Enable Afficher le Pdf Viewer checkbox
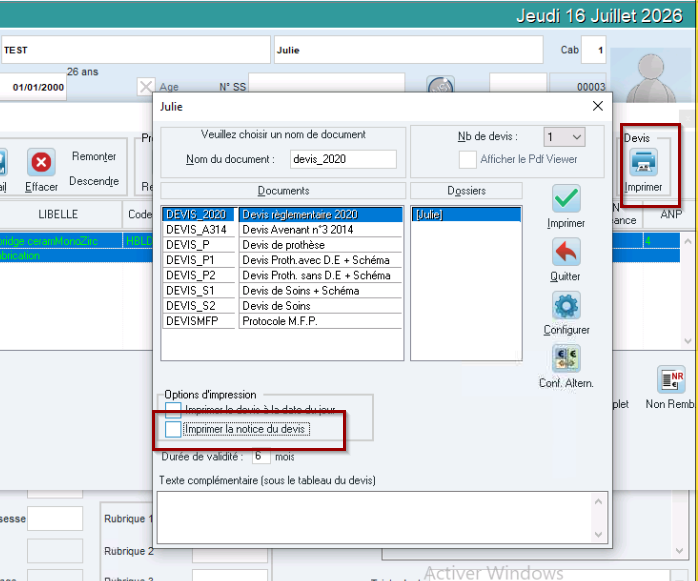The height and width of the screenshot is (581, 698). tap(467, 159)
